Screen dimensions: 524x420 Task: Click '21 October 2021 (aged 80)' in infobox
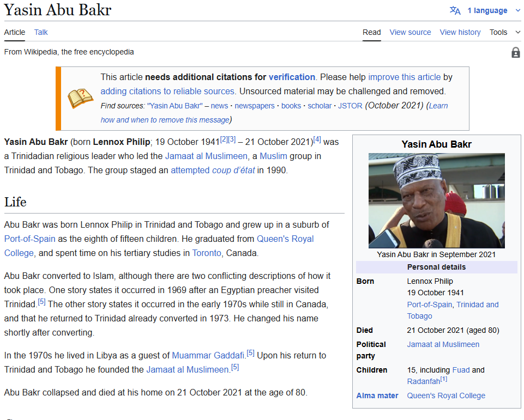coord(453,331)
